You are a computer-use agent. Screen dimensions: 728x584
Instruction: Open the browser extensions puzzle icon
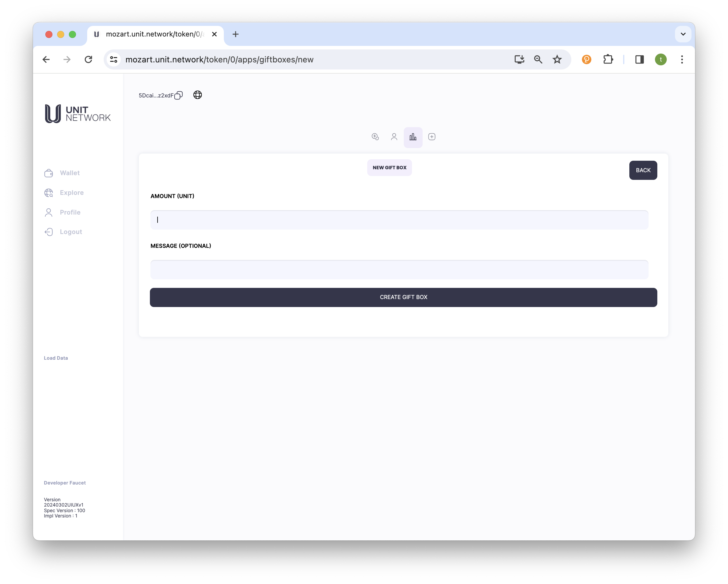[608, 60]
